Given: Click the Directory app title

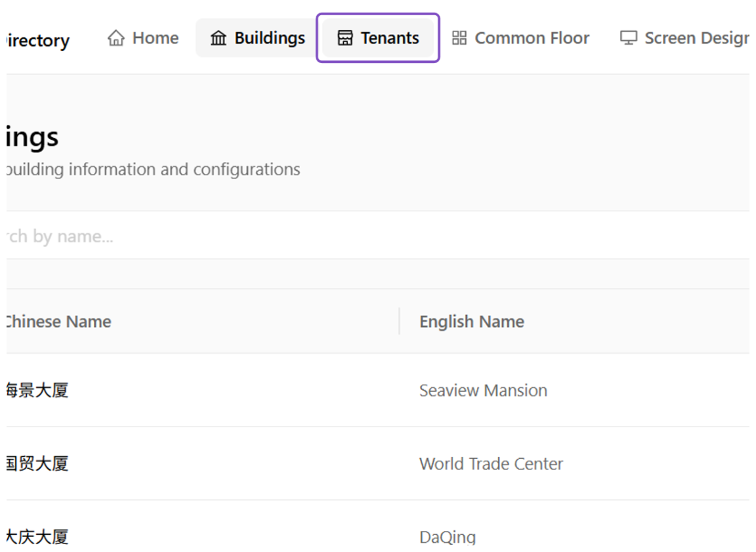Looking at the screenshot, I should click(38, 41).
